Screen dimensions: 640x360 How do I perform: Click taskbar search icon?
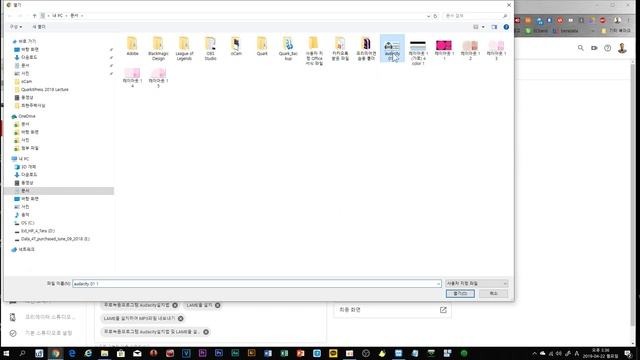tap(22, 353)
